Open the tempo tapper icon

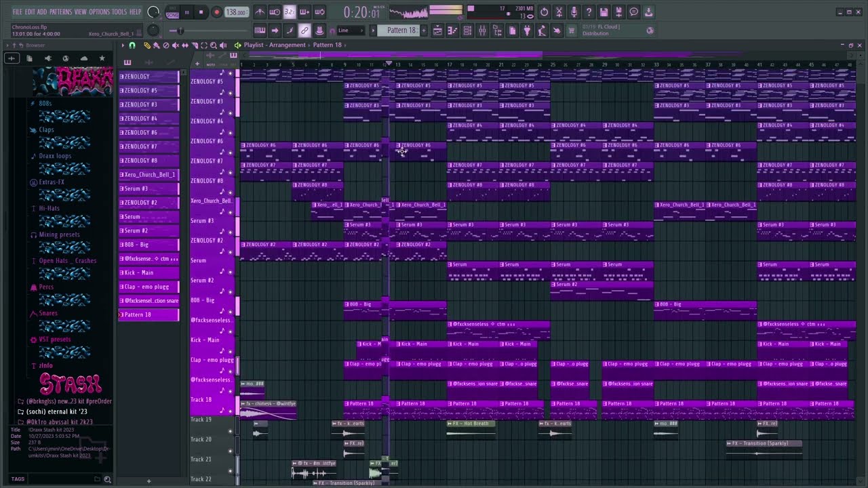pyautogui.click(x=542, y=30)
